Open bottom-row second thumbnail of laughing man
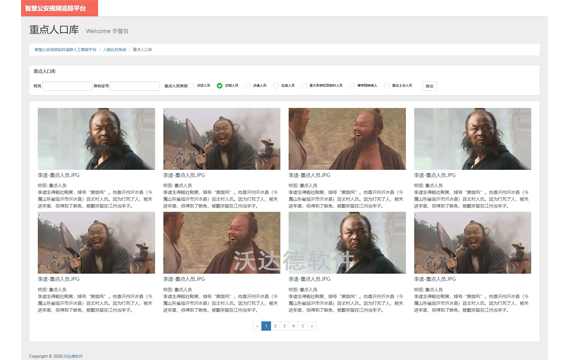 click(x=222, y=243)
